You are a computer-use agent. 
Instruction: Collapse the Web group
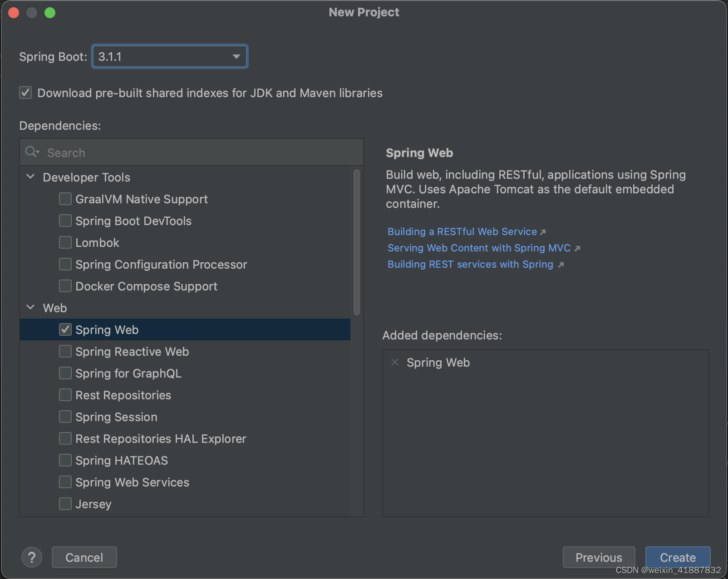point(31,307)
